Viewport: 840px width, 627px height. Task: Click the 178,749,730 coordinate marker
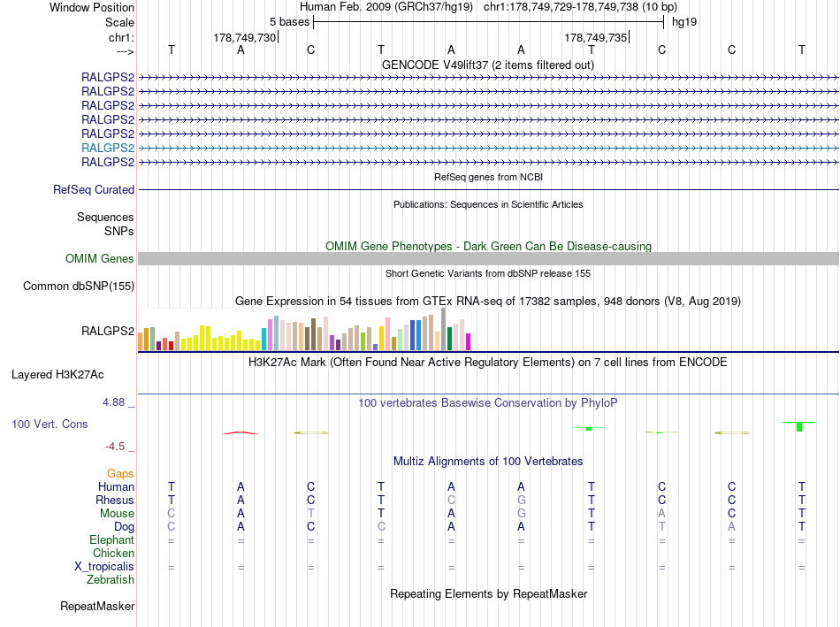[x=244, y=37]
